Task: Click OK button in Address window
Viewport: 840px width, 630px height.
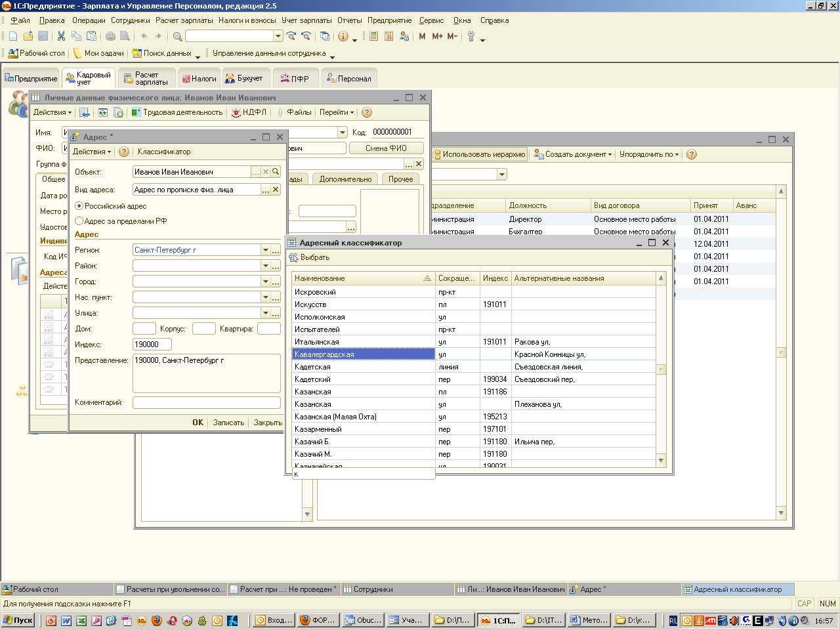Action: [x=198, y=423]
